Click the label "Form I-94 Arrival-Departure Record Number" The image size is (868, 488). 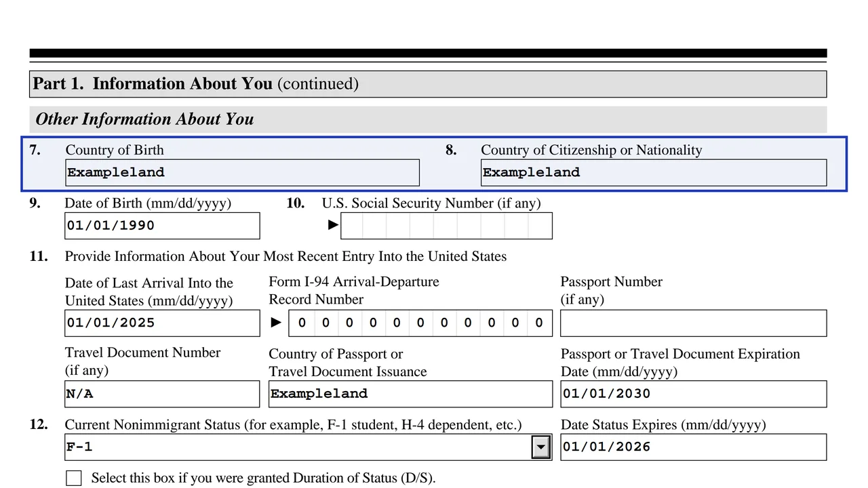pos(354,291)
